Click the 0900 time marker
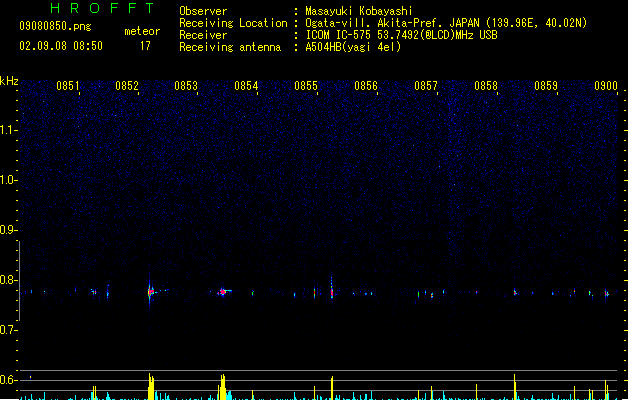 tap(606, 86)
